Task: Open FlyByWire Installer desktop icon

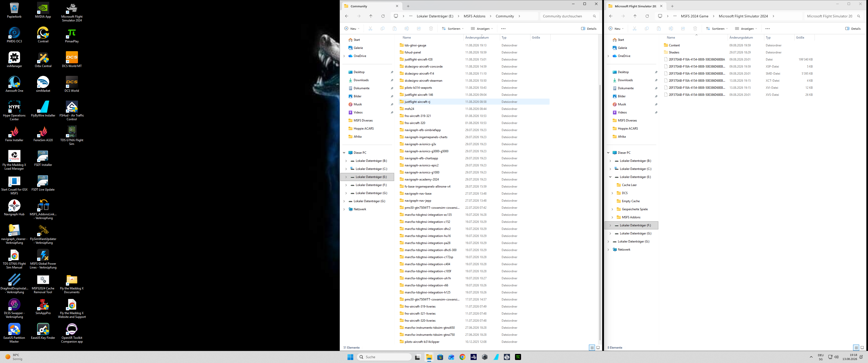Action: click(43, 109)
